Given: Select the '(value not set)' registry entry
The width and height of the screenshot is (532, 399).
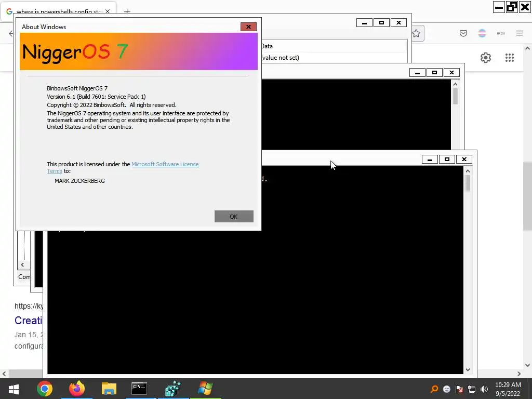Looking at the screenshot, I should click(280, 58).
